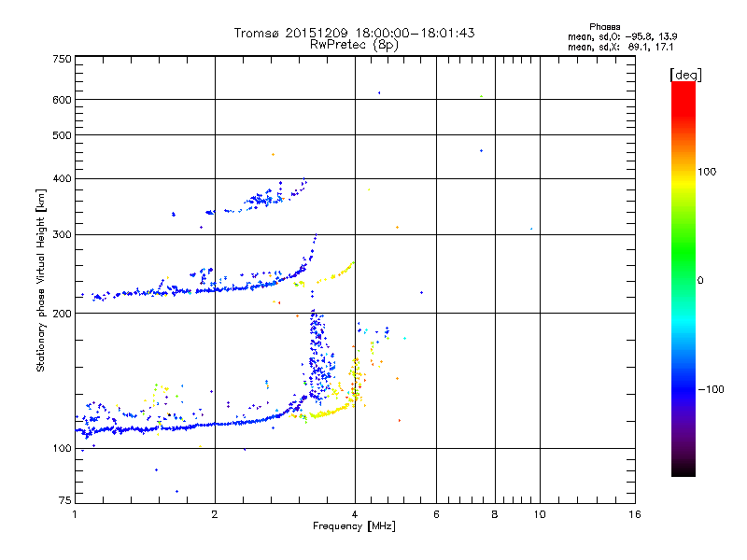Viewport: 747px width, 560px height.
Task: Click the x-axis tick label '4'
Action: pos(355,514)
